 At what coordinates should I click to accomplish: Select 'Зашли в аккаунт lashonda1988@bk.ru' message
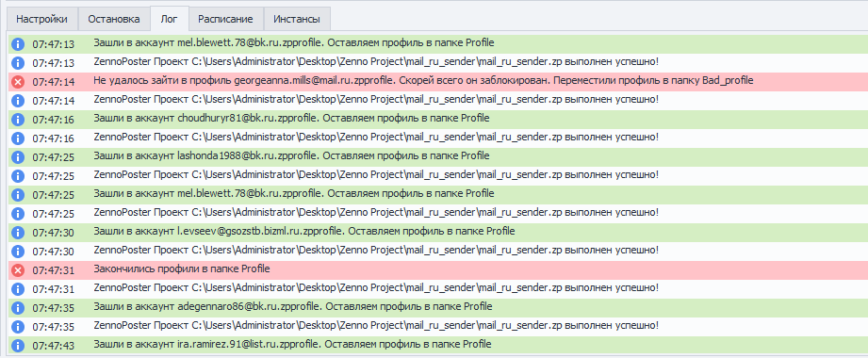pos(291,155)
